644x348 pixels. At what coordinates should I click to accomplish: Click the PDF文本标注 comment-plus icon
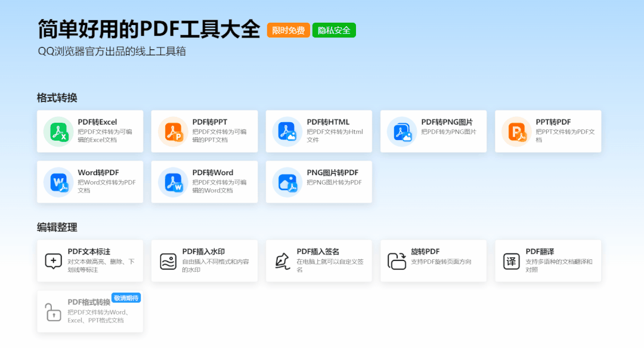tap(54, 261)
